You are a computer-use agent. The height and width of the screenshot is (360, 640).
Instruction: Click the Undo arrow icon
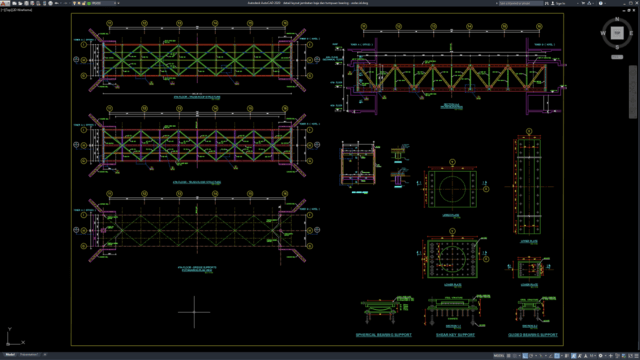point(56,3)
